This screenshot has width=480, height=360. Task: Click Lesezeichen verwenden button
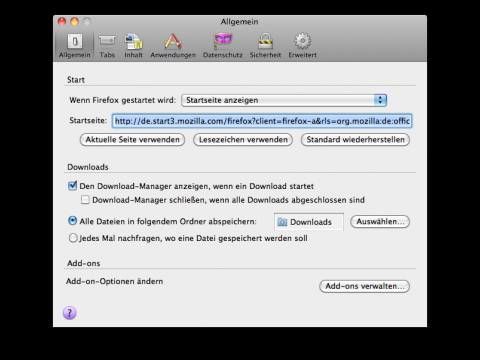point(243,140)
